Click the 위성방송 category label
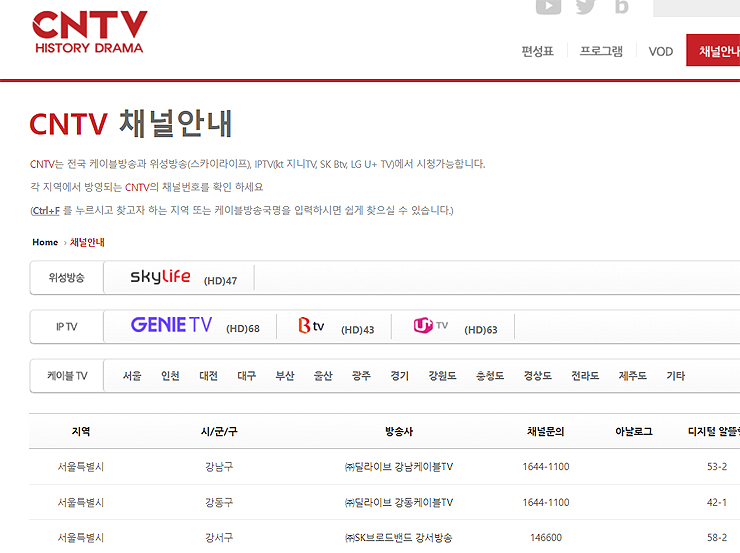This screenshot has height=553, width=740. click(67, 277)
